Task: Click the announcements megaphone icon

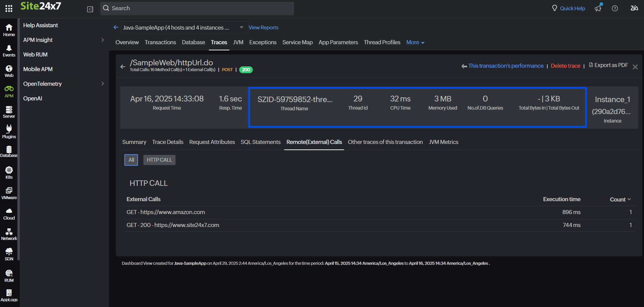Action: click(598, 8)
